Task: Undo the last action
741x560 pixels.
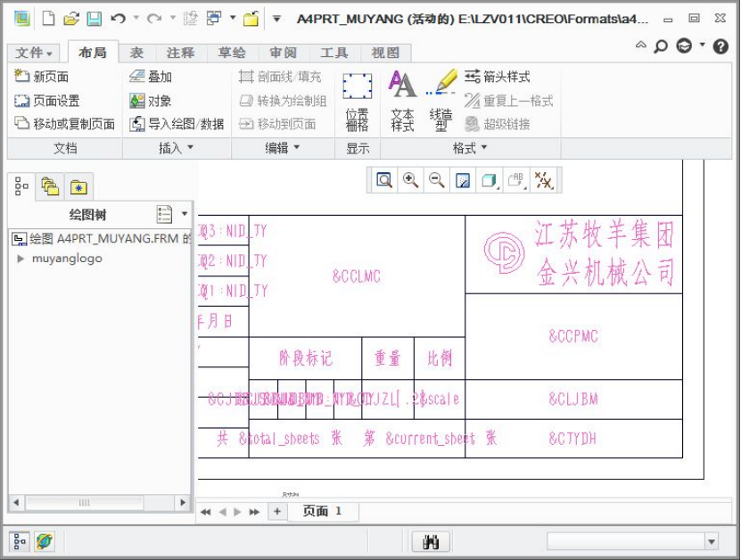Action: click(118, 19)
